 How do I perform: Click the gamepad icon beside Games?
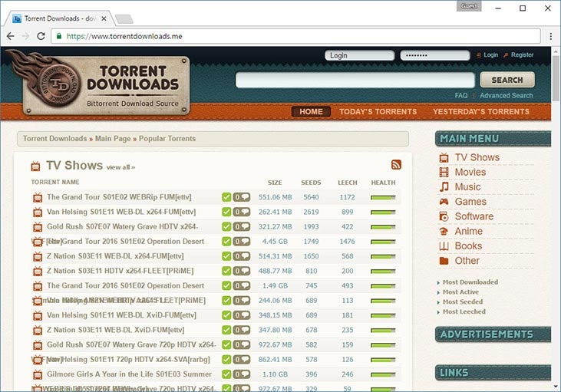444,202
